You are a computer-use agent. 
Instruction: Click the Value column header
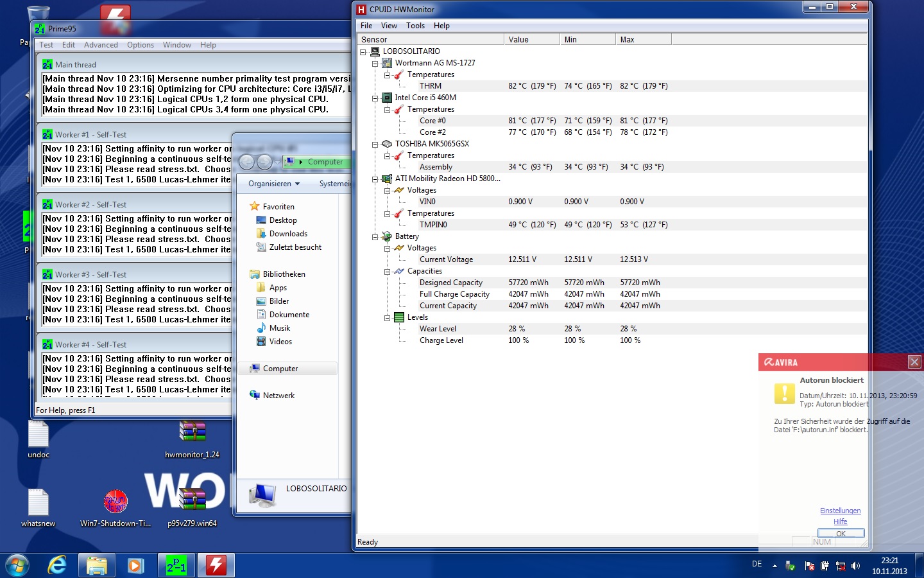tap(532, 39)
